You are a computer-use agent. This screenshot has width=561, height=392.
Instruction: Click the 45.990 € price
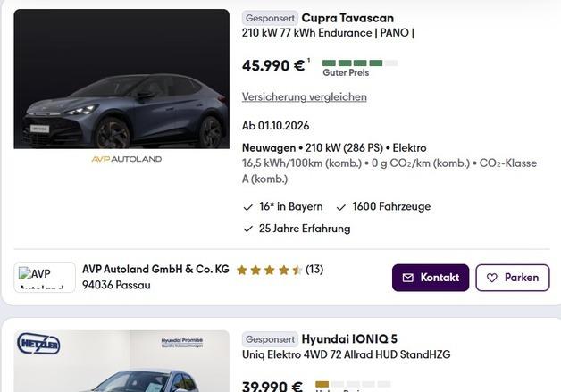tap(273, 65)
